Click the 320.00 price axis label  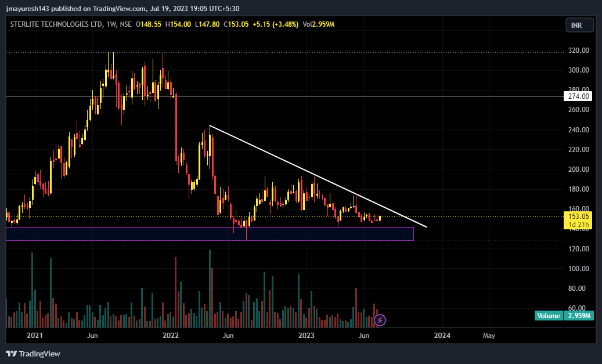pos(579,51)
